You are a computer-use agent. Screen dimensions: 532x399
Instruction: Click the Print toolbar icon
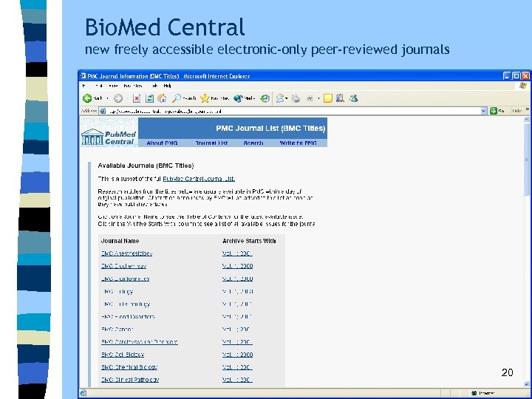296,98
